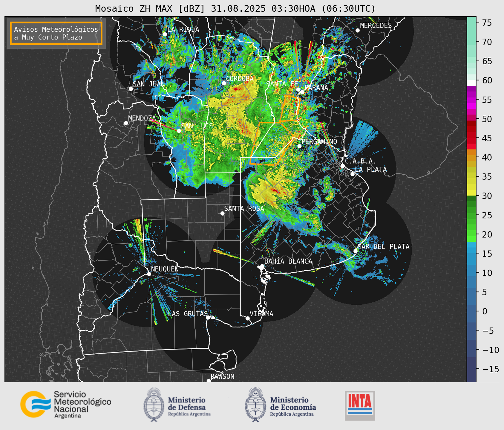Select the Viedma city marker dot
The image size is (504, 430).
248,318
